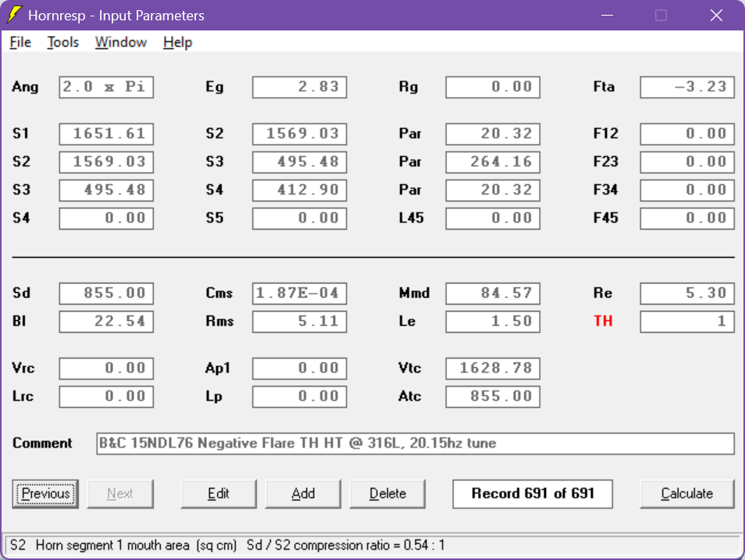
Task: Click the Atc field showing 855.00
Action: tap(493, 397)
